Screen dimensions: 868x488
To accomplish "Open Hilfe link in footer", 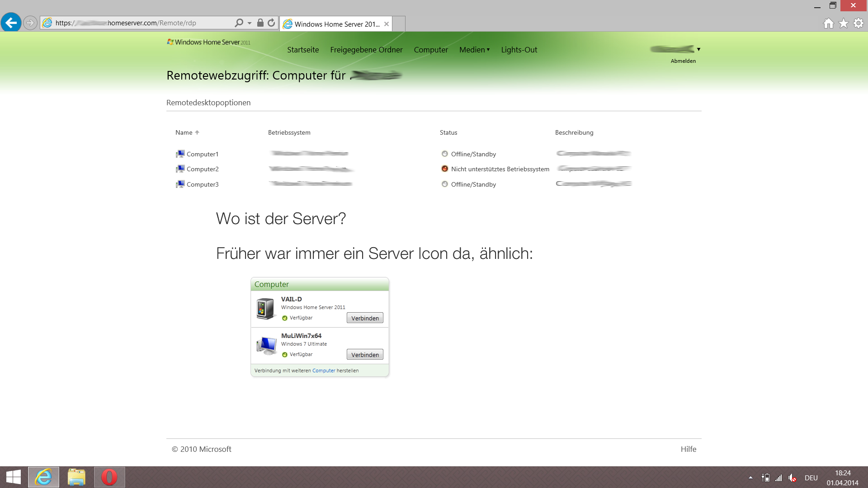I will [689, 449].
